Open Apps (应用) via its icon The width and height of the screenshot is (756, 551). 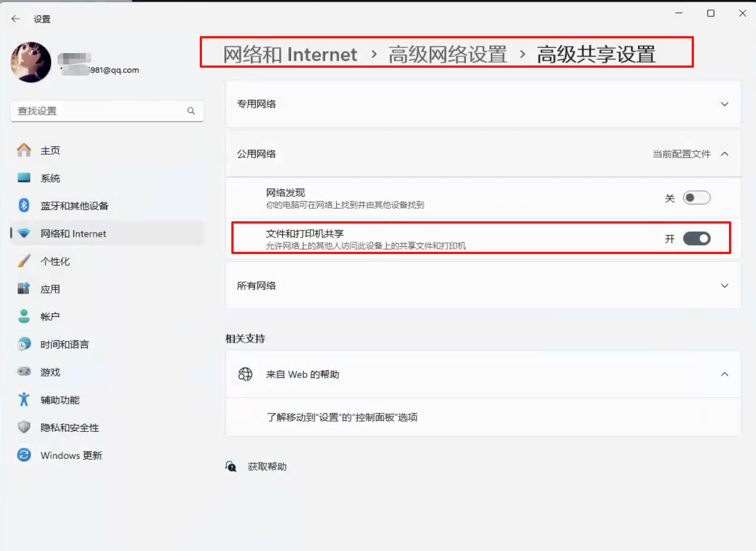click(x=24, y=288)
